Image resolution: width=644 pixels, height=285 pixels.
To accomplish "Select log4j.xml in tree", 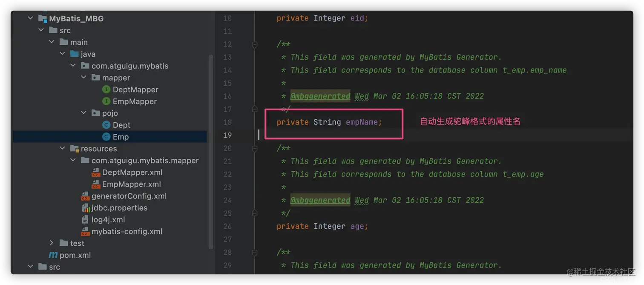I will pos(108,220).
